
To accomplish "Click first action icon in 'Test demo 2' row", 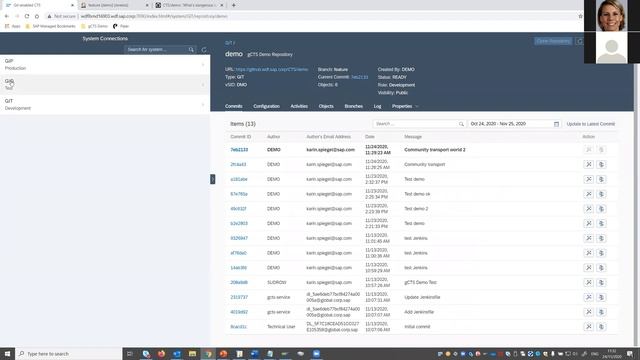I will tap(589, 209).
